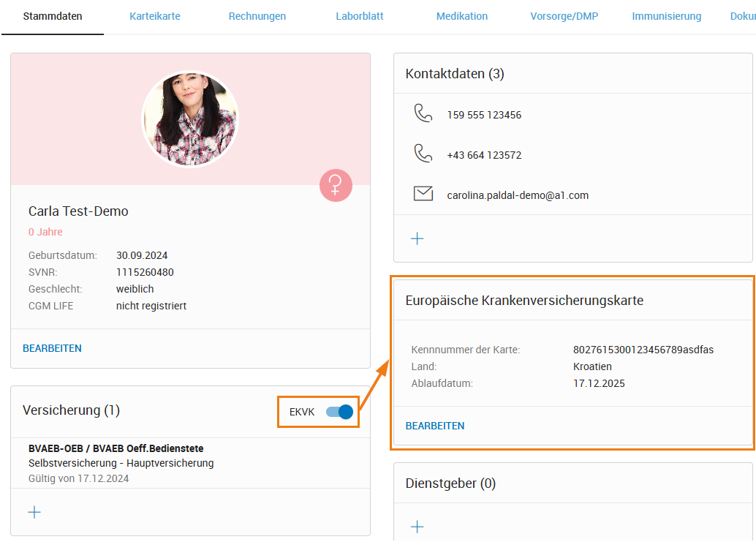Image resolution: width=756 pixels, height=542 pixels.
Task: Switch to the Vorsorge/DMP tab
Action: click(x=564, y=15)
